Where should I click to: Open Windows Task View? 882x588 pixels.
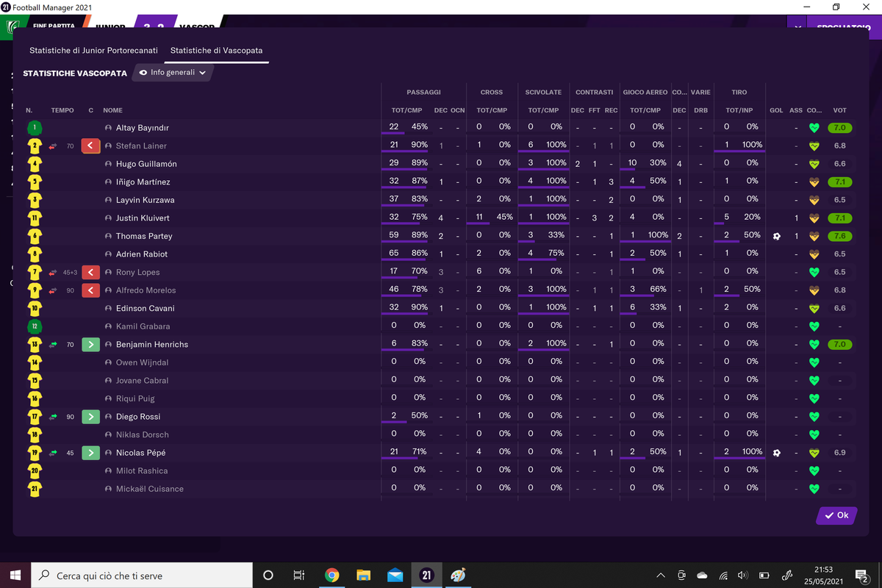click(299, 576)
